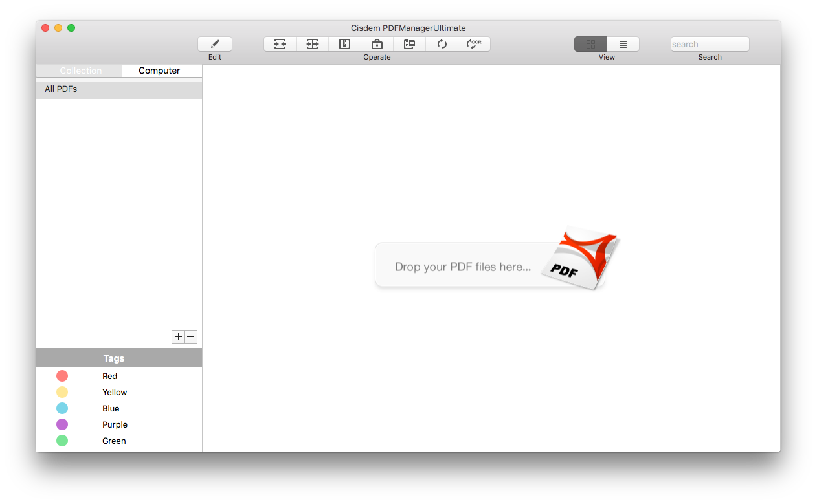The height and width of the screenshot is (504, 817).
Task: Click the Edit pencil icon
Action: [x=214, y=43]
